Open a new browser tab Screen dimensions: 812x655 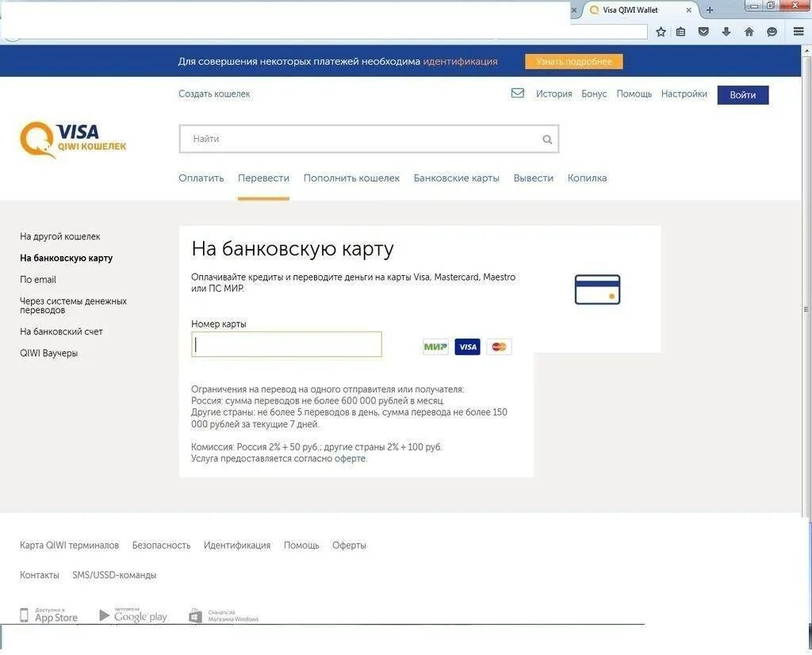[710, 10]
